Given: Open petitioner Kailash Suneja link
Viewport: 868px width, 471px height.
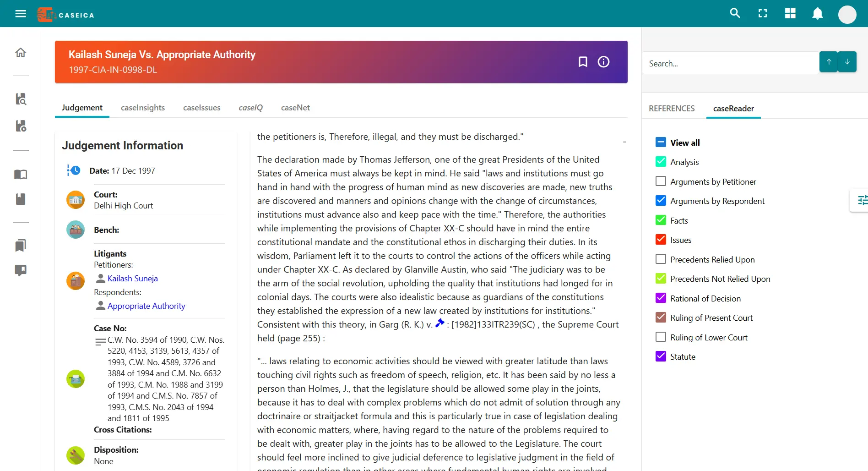Looking at the screenshot, I should point(132,278).
